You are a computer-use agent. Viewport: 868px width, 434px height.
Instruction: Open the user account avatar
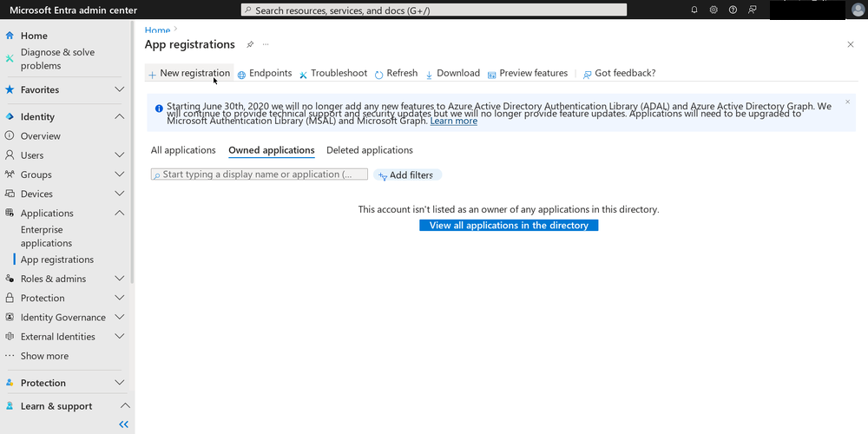(858, 10)
